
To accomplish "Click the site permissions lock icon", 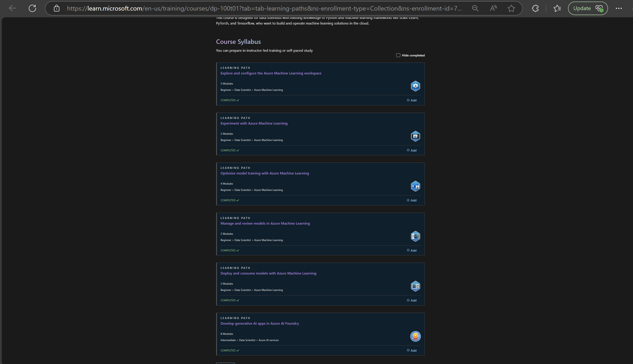I will [56, 8].
